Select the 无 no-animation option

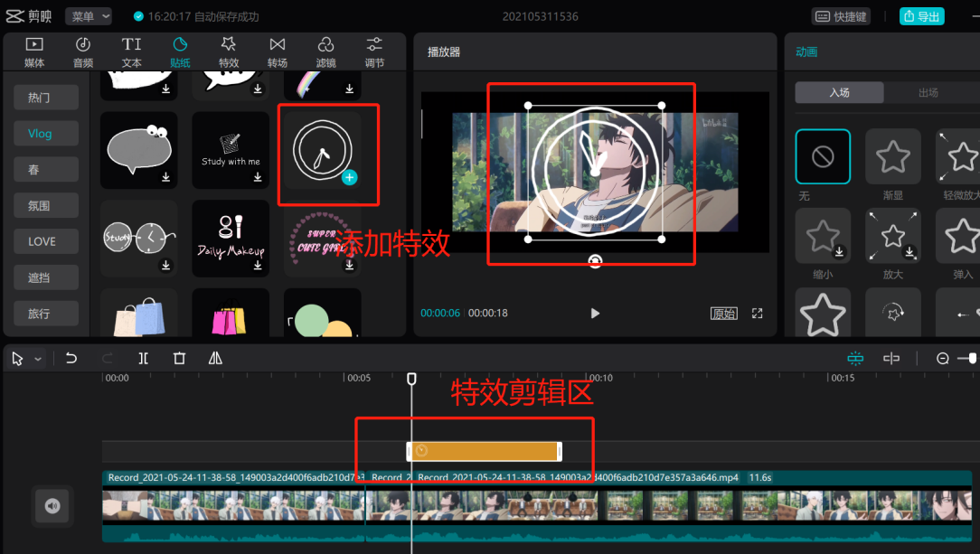point(823,156)
